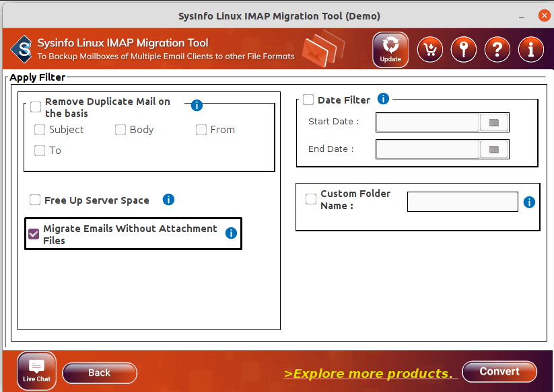Open the Buy Now cart icon
This screenshot has width=554, height=392.
tap(430, 49)
